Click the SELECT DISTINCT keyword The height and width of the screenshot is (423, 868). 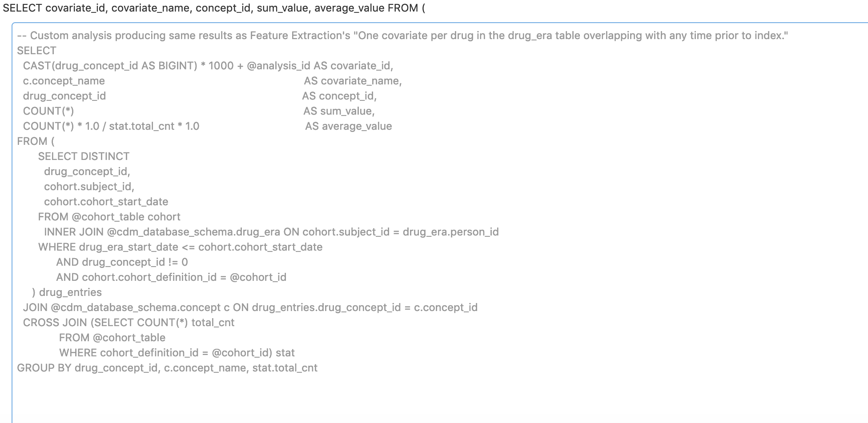click(84, 156)
